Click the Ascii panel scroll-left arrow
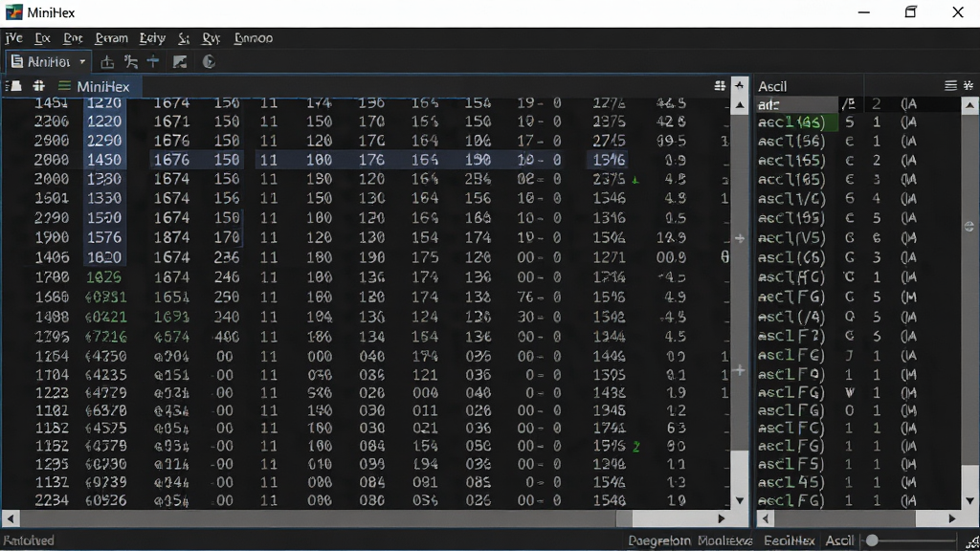This screenshot has width=980, height=551. click(766, 518)
